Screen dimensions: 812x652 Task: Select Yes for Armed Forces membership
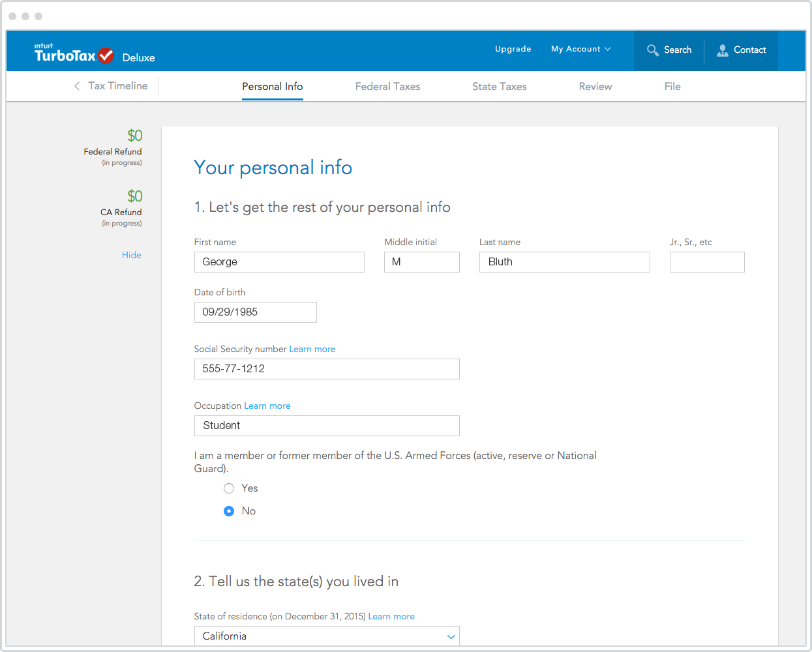click(229, 488)
